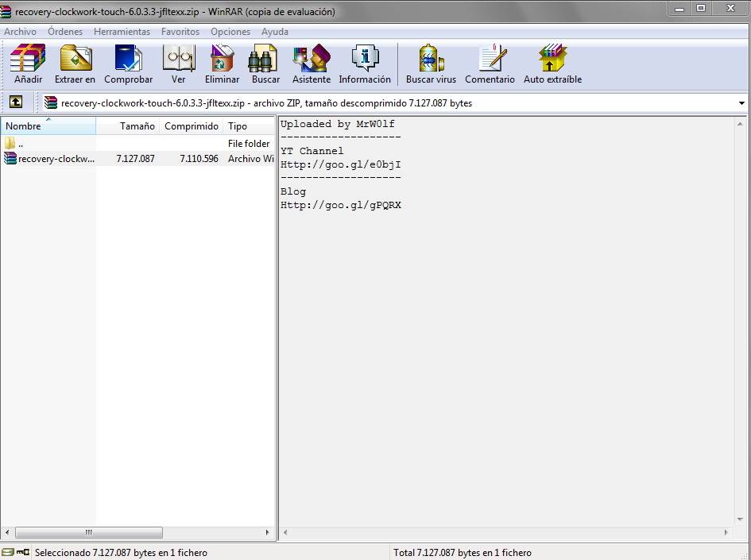The image size is (751, 560).
Task: Click the disk drive status bar icon
Action: tap(8, 552)
